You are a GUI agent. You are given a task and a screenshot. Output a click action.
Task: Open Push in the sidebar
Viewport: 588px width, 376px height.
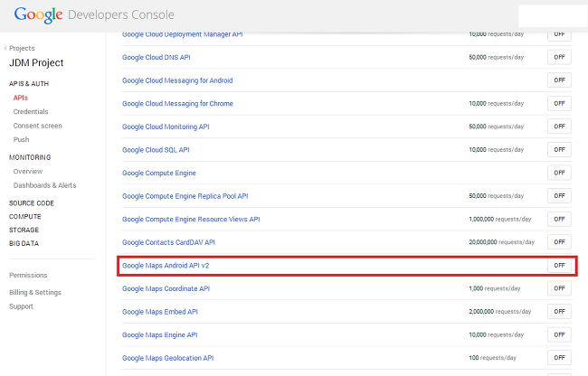(x=21, y=140)
